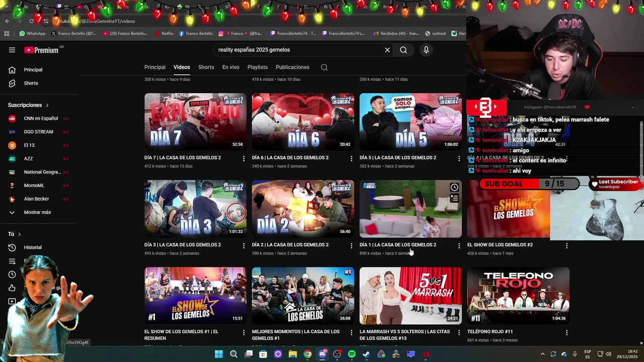Open Spotify from the taskbar

coord(352,354)
